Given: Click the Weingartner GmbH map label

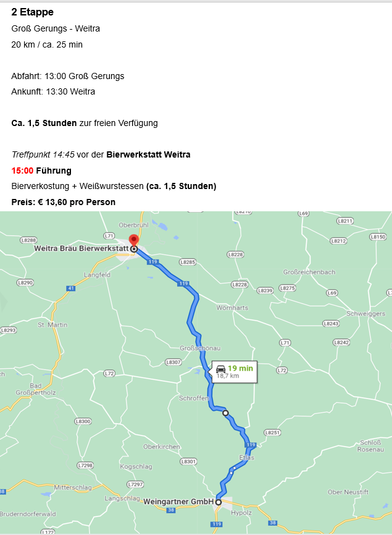Looking at the screenshot, I should tap(178, 502).
